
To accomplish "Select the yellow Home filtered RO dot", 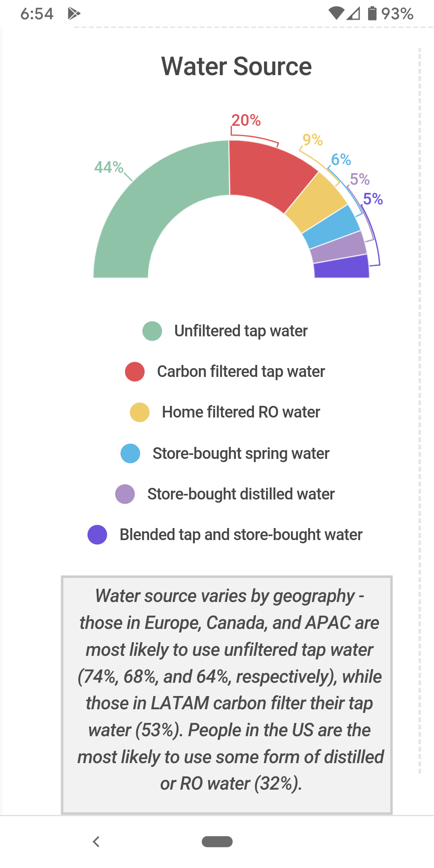I will pyautogui.click(x=140, y=412).
